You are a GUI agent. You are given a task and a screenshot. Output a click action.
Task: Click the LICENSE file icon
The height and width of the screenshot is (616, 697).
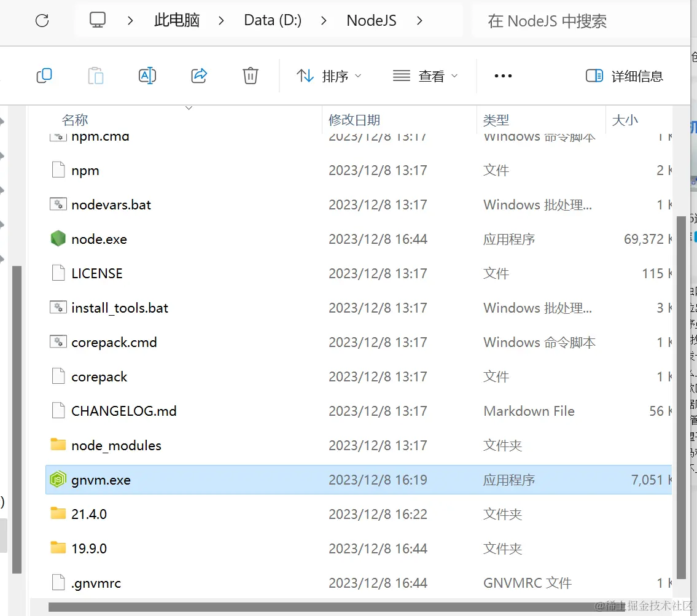pyautogui.click(x=58, y=273)
